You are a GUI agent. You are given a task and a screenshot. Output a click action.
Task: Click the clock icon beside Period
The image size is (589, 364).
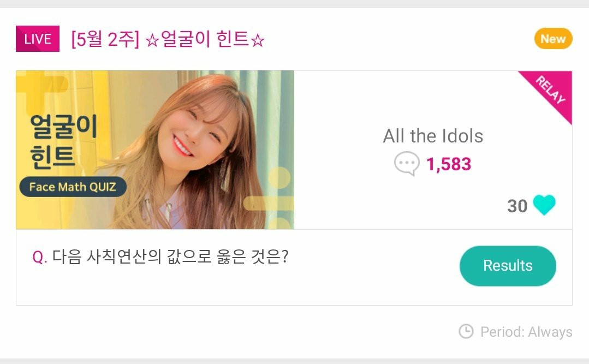tap(466, 331)
